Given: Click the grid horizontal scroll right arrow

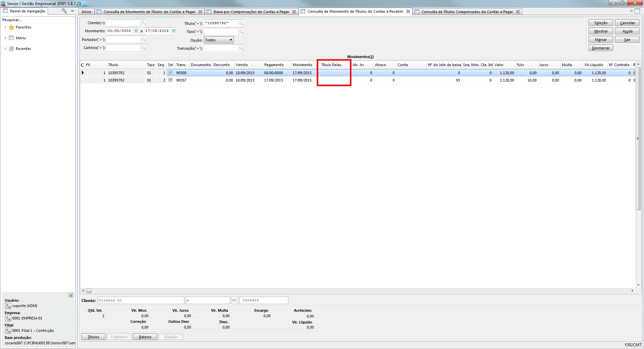Looking at the screenshot, I should [x=633, y=291].
